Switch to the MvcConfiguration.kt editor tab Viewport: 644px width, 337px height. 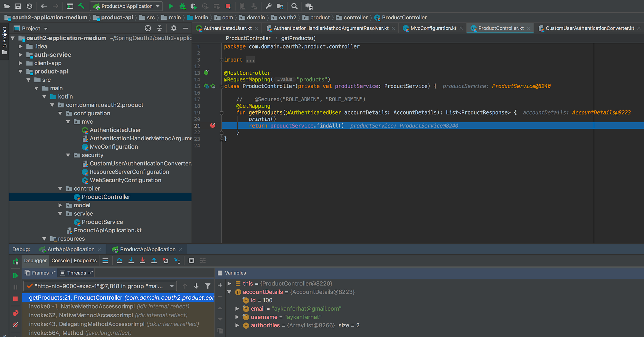click(x=433, y=28)
